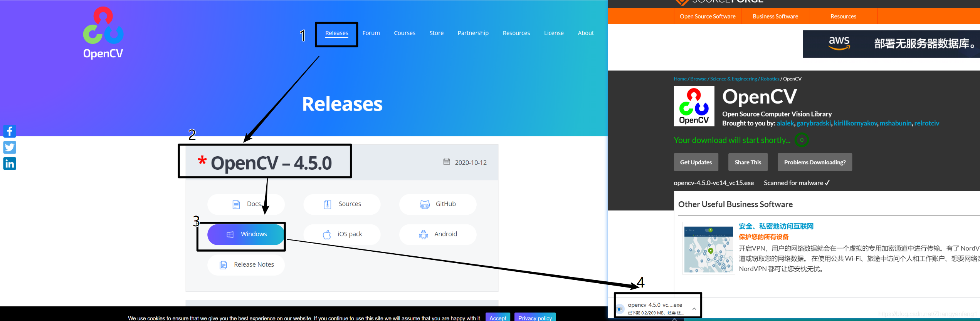Click the NordVPN map thumbnail
980x321 pixels.
(709, 248)
